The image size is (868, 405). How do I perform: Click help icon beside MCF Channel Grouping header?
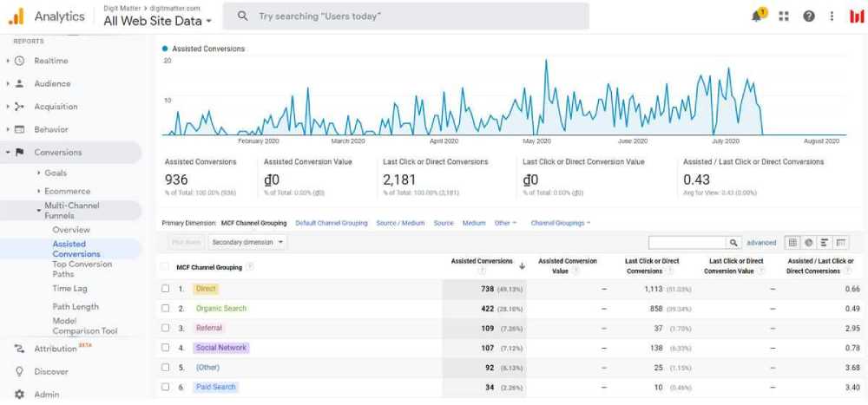click(250, 267)
